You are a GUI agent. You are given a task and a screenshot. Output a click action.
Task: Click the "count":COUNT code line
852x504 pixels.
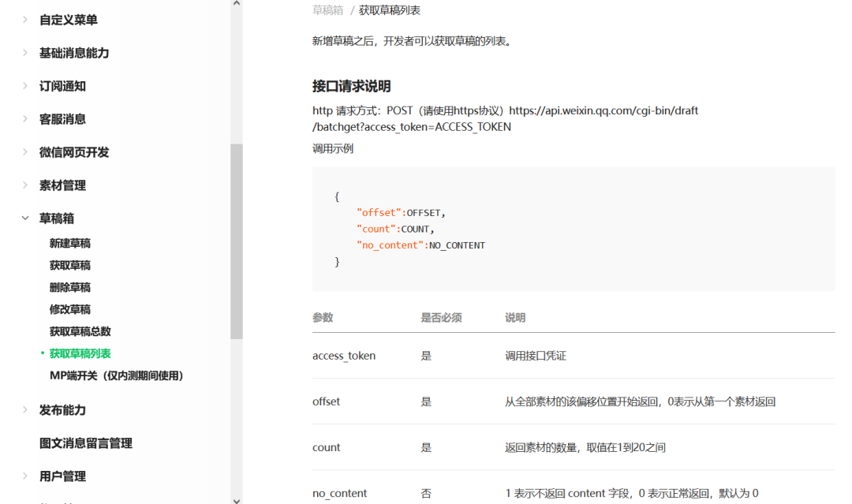coord(395,230)
